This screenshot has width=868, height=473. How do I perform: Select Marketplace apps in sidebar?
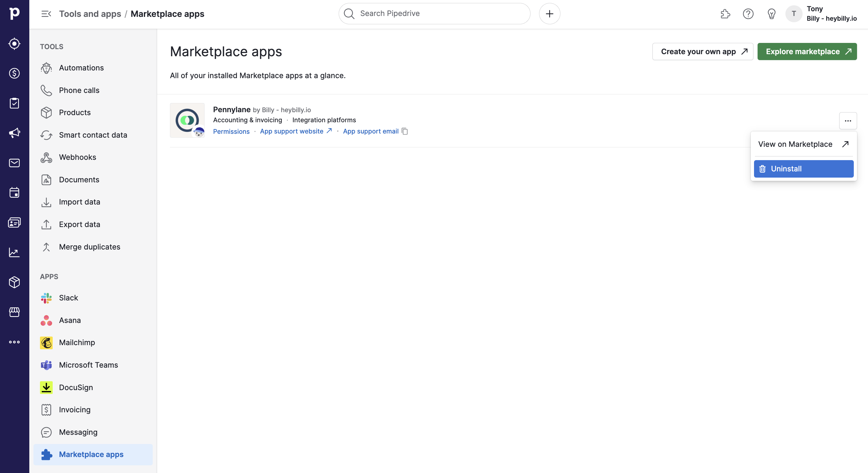(x=93, y=454)
